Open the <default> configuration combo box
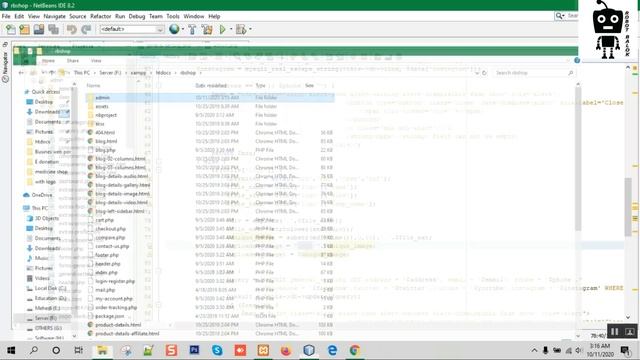Screen dimensions: 640x360 (x=131, y=29)
